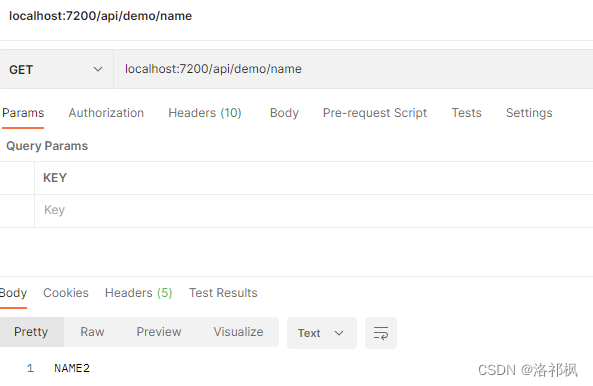593x386 pixels.
Task: Open the Test Results tab
Action: click(223, 293)
